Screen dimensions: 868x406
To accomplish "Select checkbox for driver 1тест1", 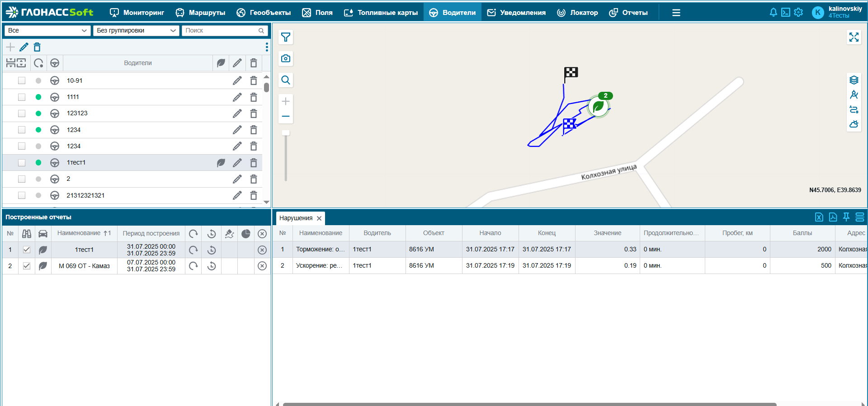I will click(x=22, y=163).
